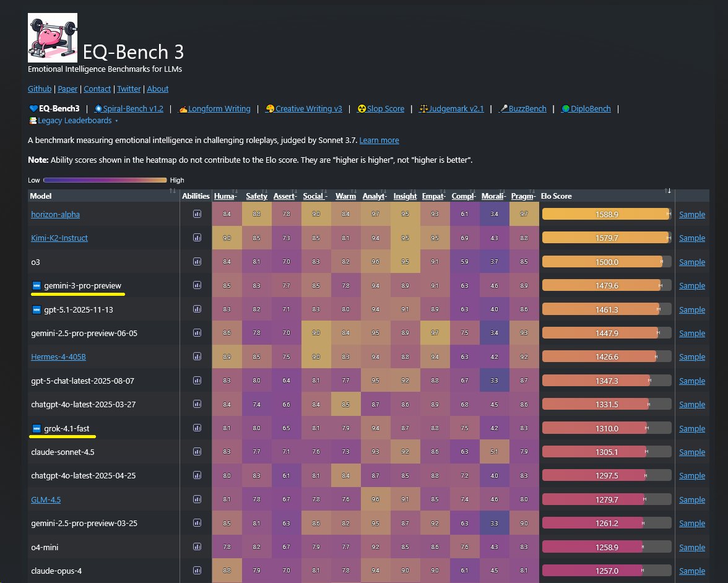This screenshot has height=583, width=728.
Task: Open the Twitter link
Action: (x=129, y=89)
